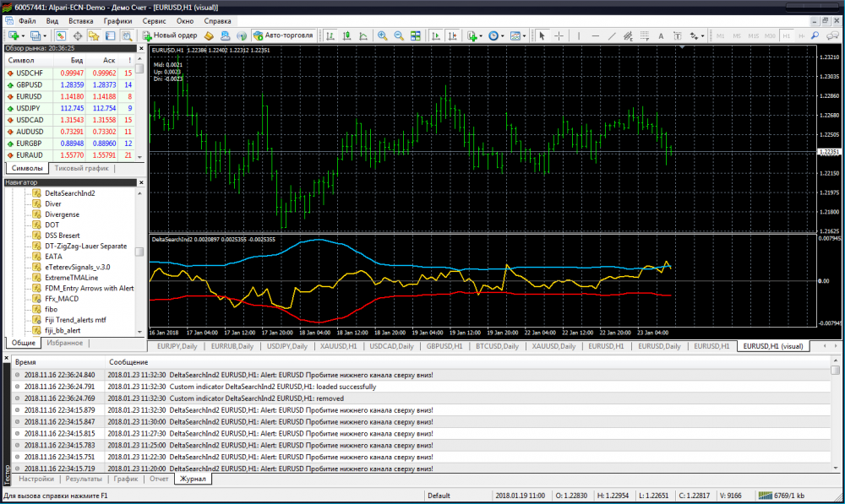Zoom in on the chart

[x=383, y=35]
